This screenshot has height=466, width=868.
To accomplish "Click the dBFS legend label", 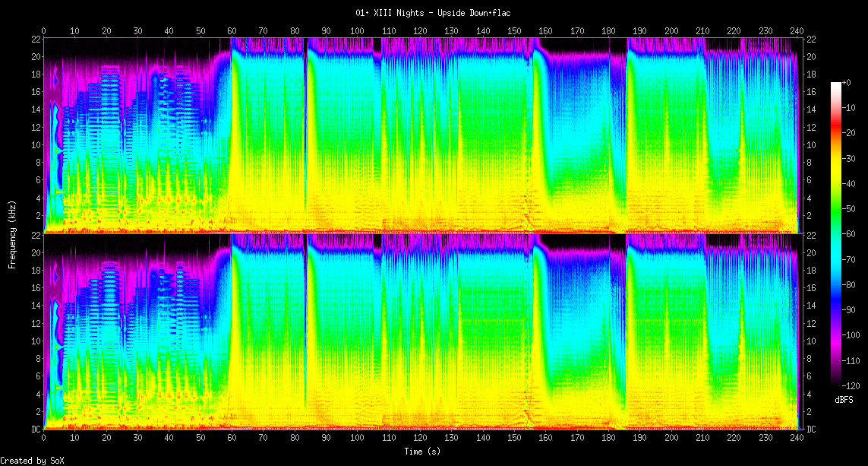I will [x=844, y=400].
